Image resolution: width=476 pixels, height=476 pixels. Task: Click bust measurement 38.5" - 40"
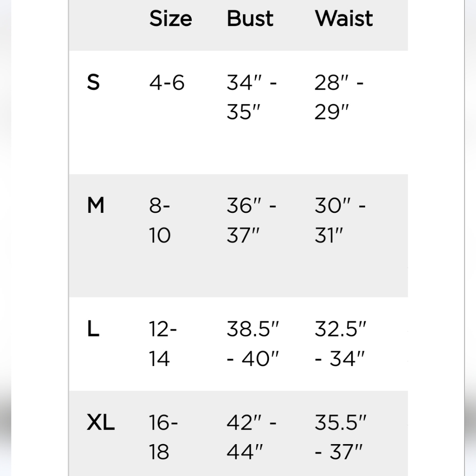click(253, 343)
